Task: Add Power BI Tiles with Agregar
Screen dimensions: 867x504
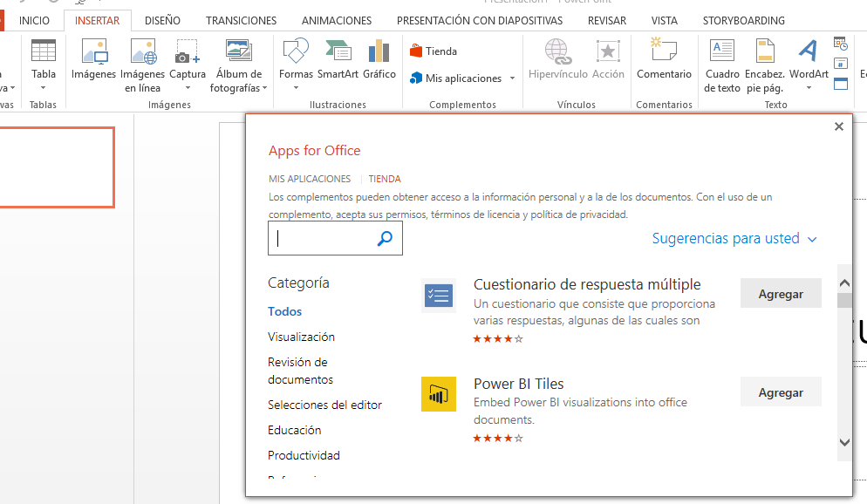Action: (781, 392)
